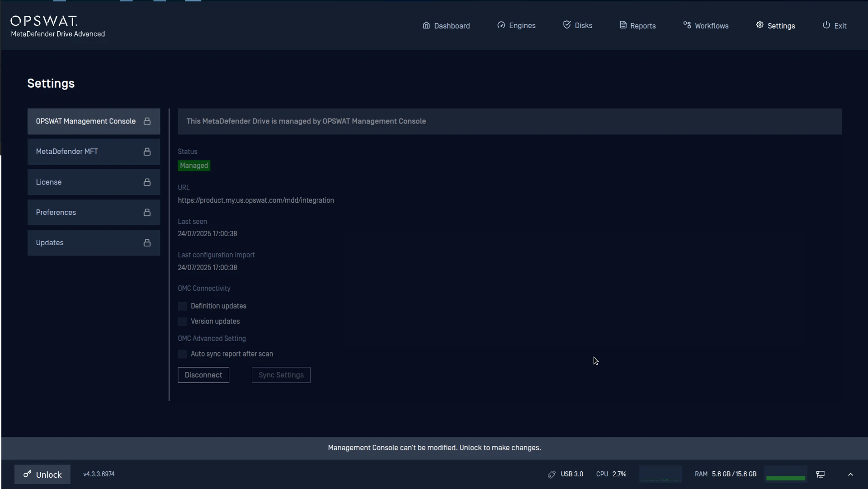Click lock icon beside MetaDefender MFT
This screenshot has height=489, width=868.
click(147, 152)
